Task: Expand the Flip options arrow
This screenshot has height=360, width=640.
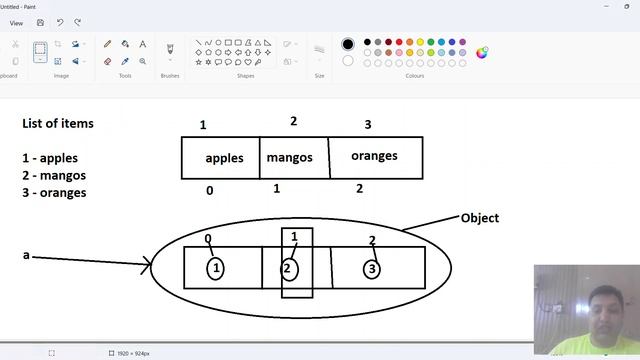Action: (x=84, y=61)
